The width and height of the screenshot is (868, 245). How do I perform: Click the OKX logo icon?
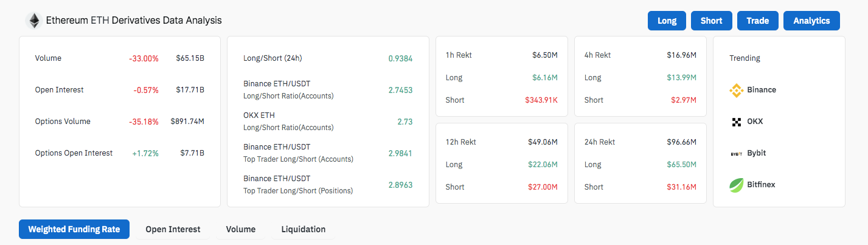coord(736,122)
